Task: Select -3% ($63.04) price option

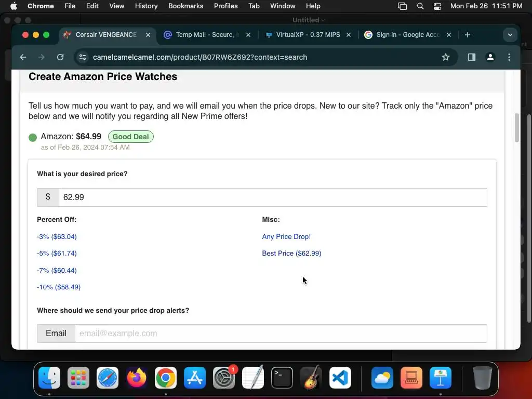Action: [57, 236]
